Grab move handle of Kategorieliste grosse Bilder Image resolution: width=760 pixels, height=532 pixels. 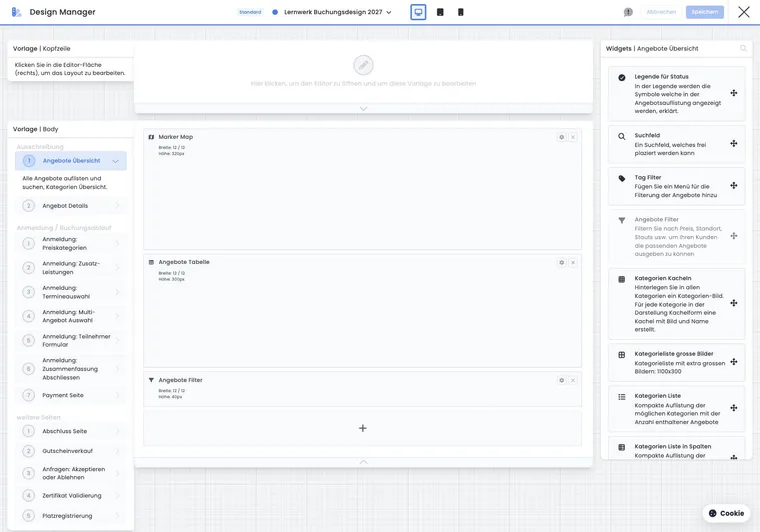[x=734, y=362]
